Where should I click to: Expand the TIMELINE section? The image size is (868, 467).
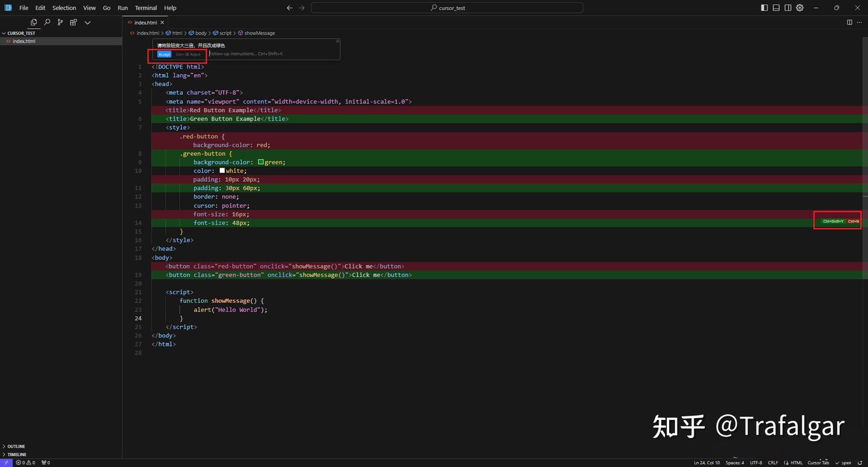tap(17, 454)
